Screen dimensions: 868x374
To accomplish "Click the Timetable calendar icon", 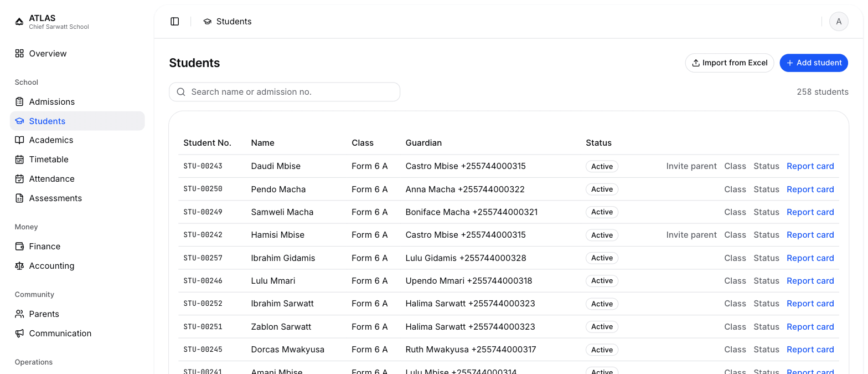I will tap(19, 160).
